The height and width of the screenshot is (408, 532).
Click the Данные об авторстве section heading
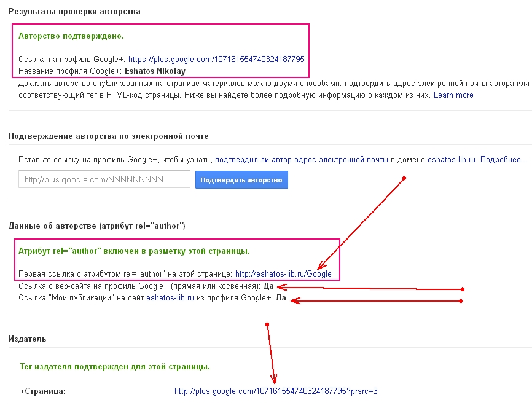(97, 226)
